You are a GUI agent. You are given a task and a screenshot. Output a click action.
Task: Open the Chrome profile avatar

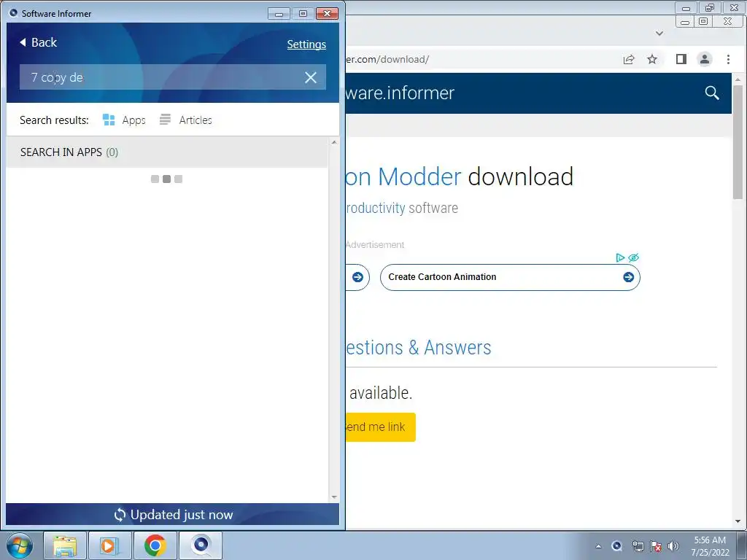[x=705, y=59]
